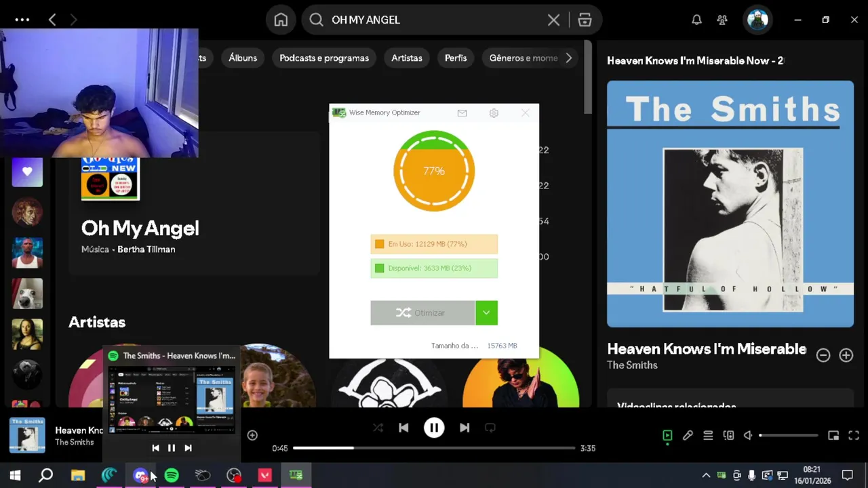This screenshot has width=868, height=488.
Task: Click previous in taskbar thumbnail preview
Action: coord(155,448)
